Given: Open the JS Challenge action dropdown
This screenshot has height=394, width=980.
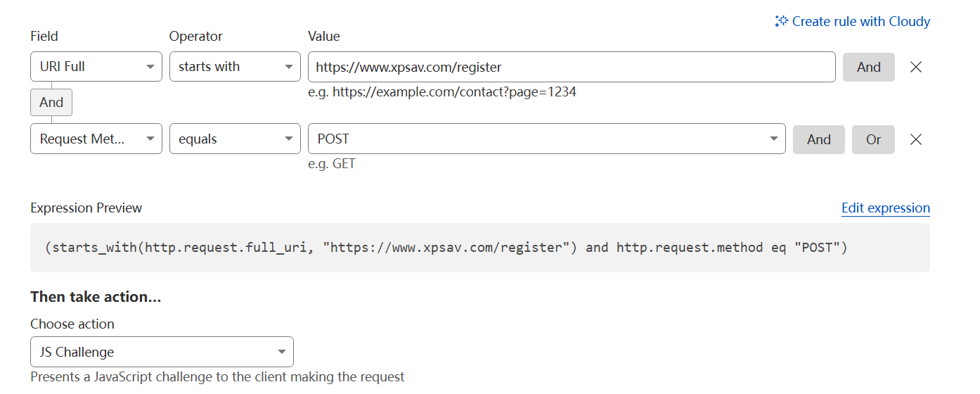Looking at the screenshot, I should (162, 352).
